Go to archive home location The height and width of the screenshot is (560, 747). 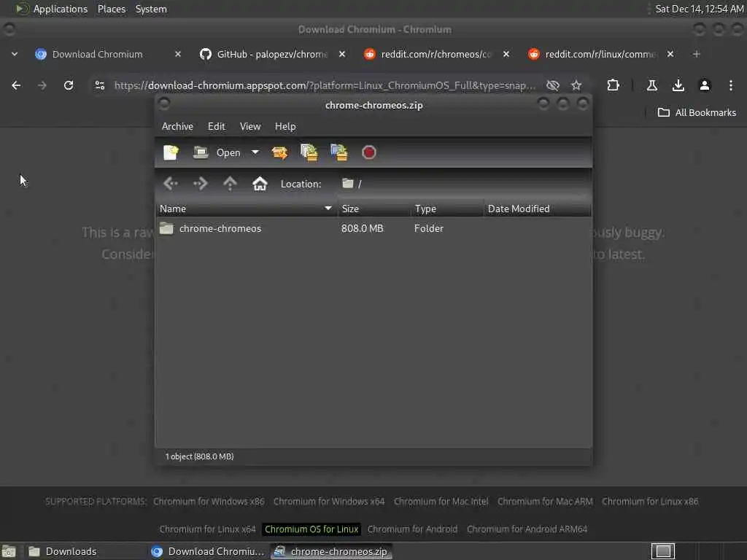[260, 183]
